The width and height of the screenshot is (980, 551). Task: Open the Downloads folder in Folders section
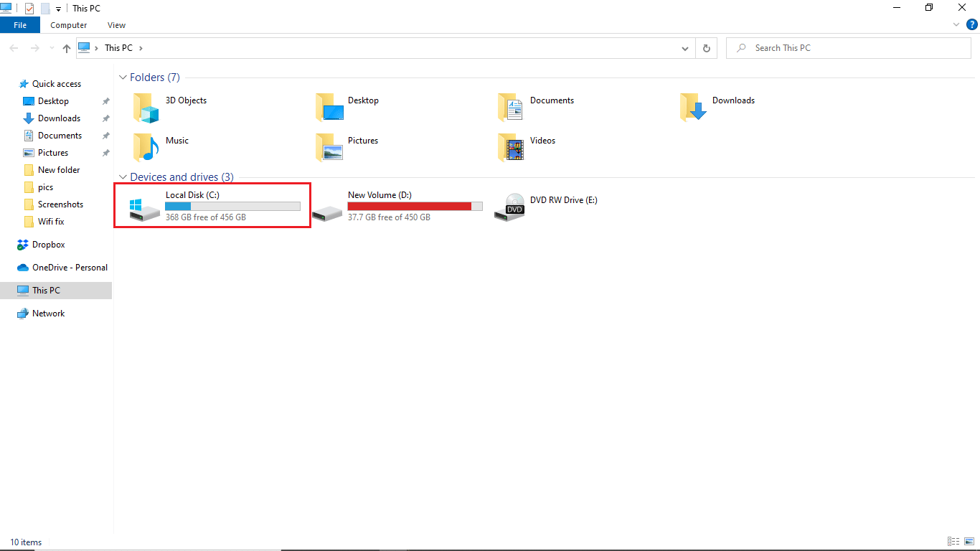pyautogui.click(x=694, y=108)
